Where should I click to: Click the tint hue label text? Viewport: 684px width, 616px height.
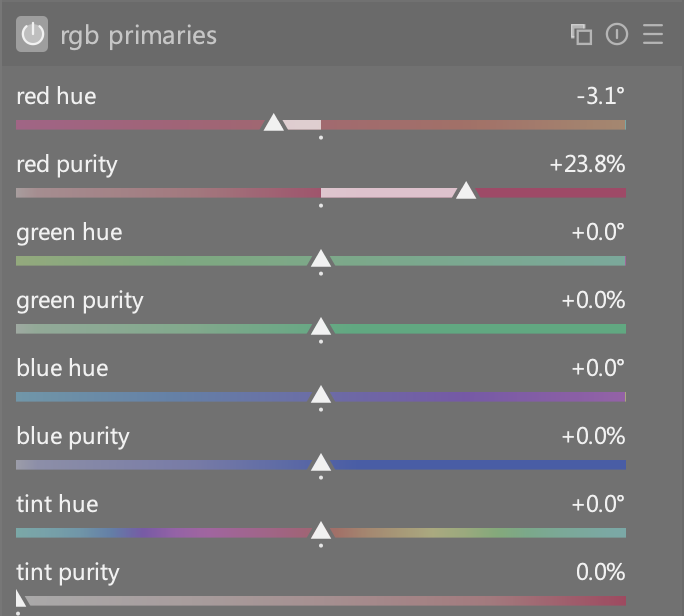click(x=57, y=504)
